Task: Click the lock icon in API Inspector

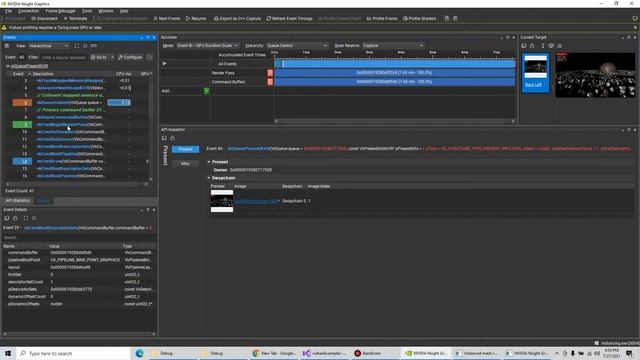Action: coord(172,138)
